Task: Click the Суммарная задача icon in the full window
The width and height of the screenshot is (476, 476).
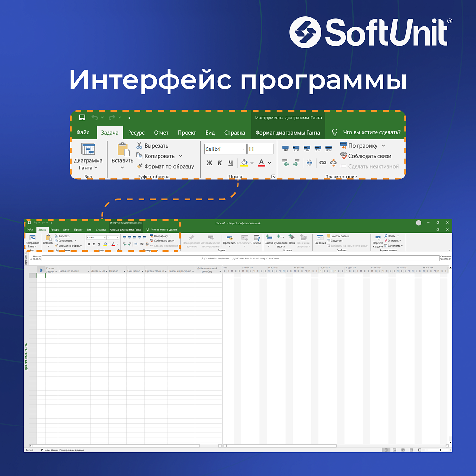Action: [280, 237]
